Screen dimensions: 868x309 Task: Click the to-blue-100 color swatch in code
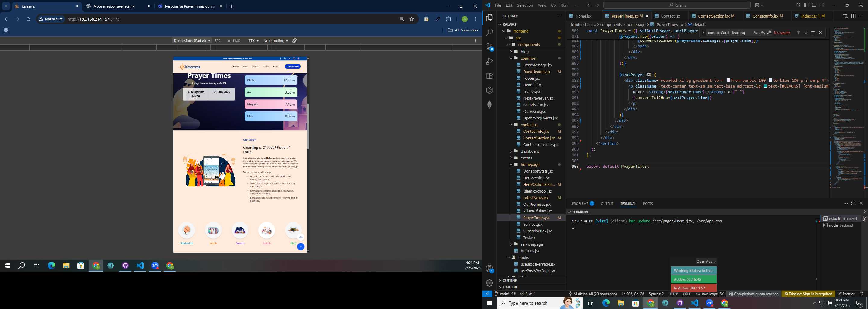tap(770, 81)
